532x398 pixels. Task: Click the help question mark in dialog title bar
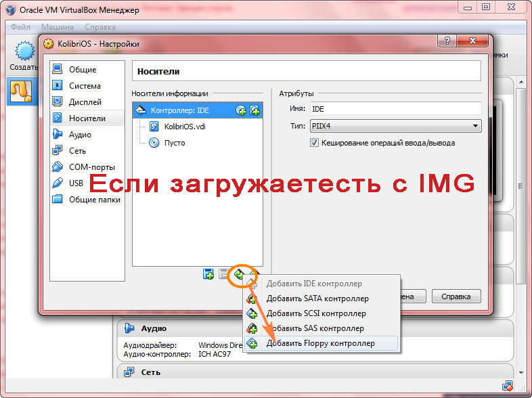point(447,43)
